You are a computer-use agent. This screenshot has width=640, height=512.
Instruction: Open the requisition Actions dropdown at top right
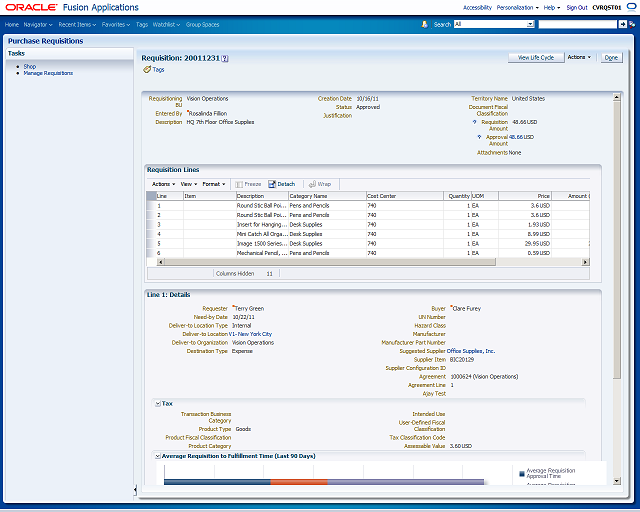click(x=579, y=58)
